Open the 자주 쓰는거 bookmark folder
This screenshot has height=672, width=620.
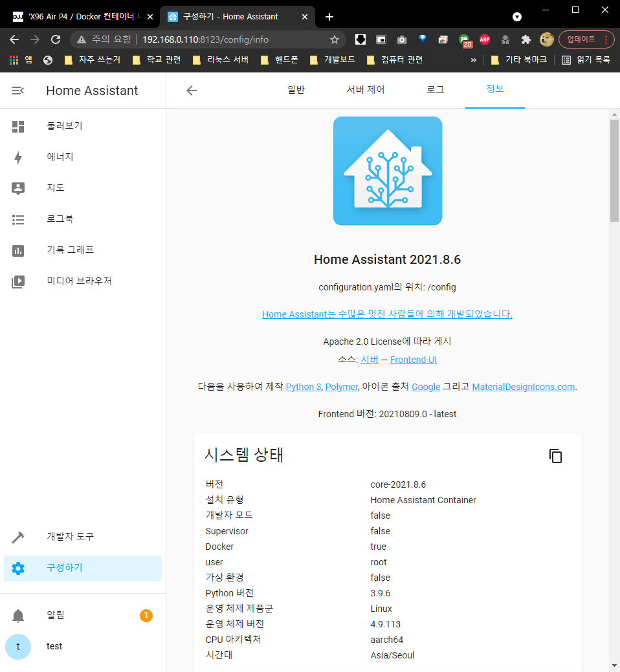coord(92,60)
